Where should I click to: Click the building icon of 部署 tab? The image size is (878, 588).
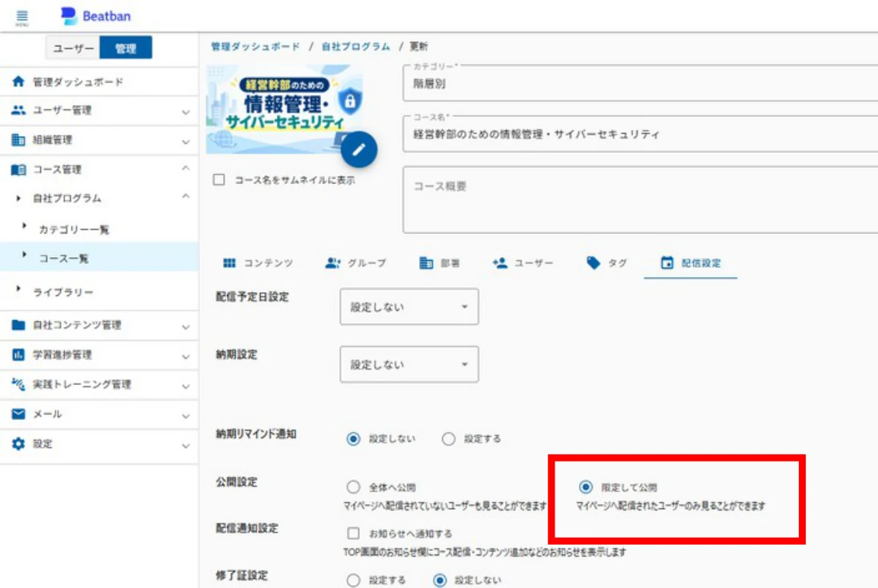coord(426,262)
